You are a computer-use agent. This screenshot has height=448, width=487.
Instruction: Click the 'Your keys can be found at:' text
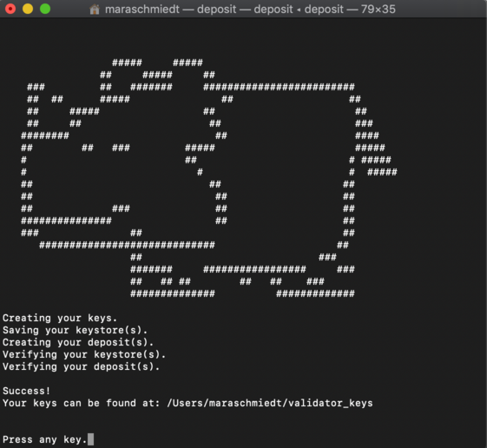[81, 403]
